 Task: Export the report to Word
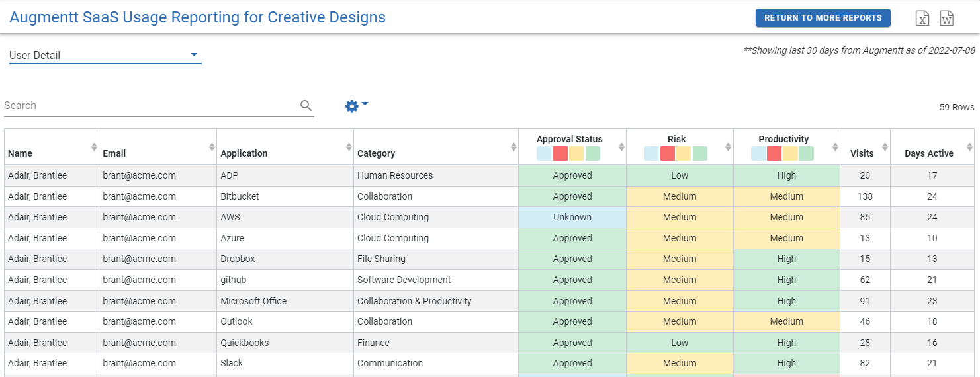(x=947, y=19)
